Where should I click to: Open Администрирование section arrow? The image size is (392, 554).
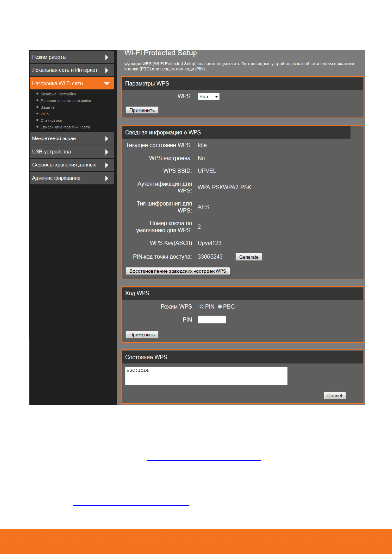[x=107, y=178]
